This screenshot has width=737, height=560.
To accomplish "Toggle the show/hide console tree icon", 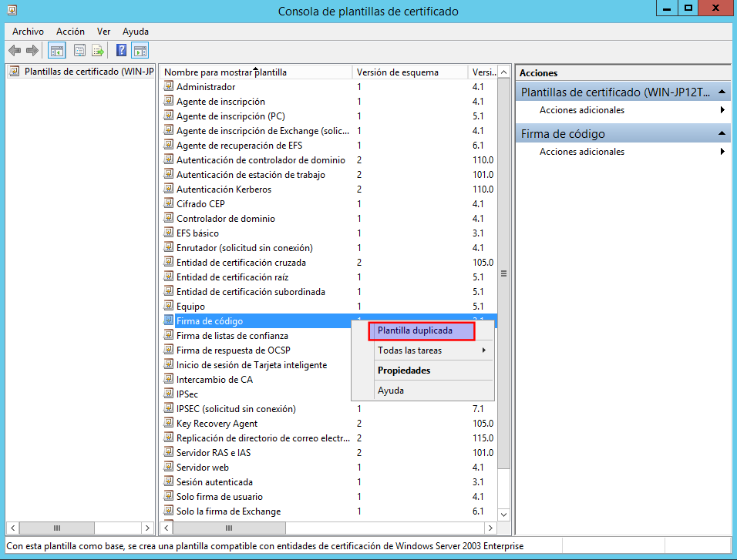I will tap(56, 51).
